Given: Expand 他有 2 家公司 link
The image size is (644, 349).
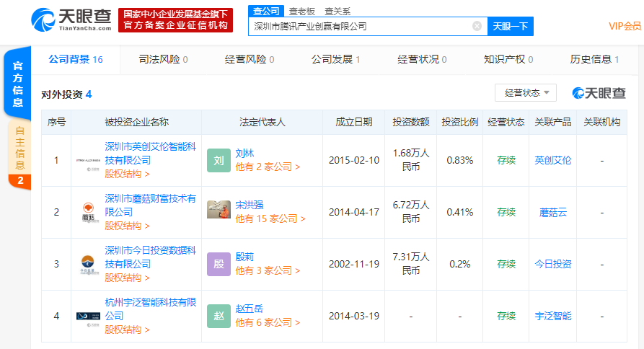Looking at the screenshot, I should [x=268, y=167].
